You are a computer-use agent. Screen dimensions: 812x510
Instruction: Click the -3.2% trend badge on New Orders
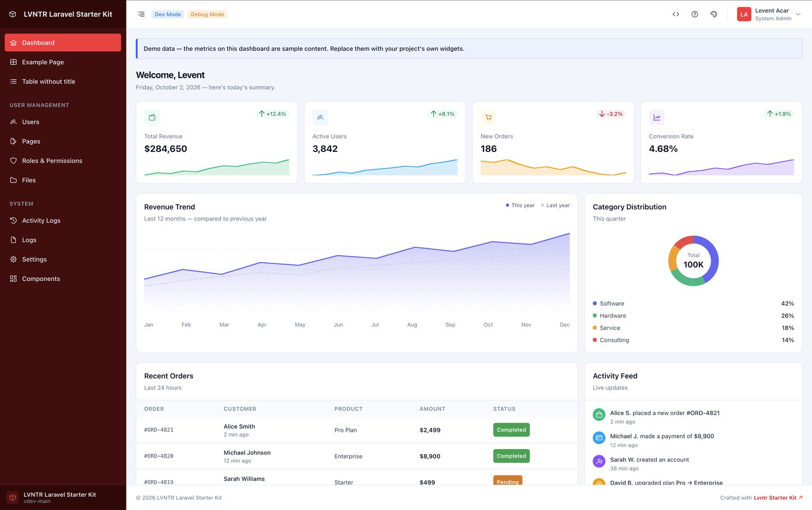tap(611, 114)
